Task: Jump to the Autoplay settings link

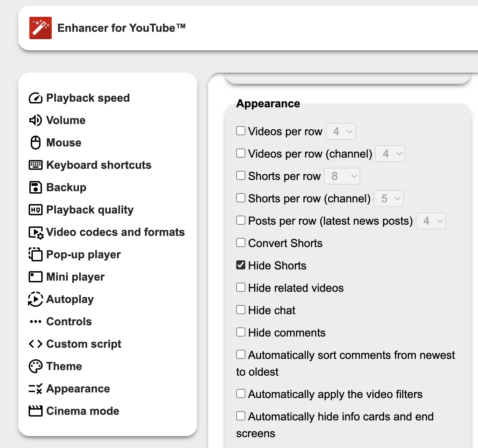Action: click(x=70, y=299)
